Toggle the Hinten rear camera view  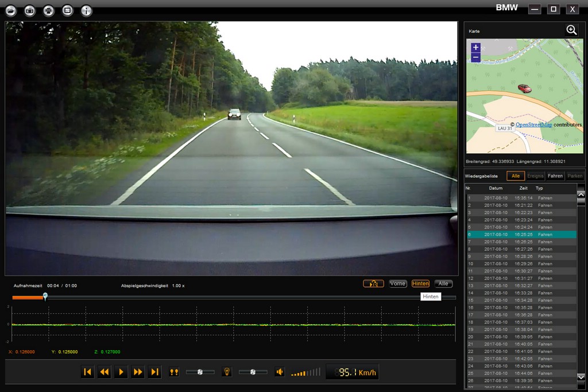pyautogui.click(x=420, y=284)
